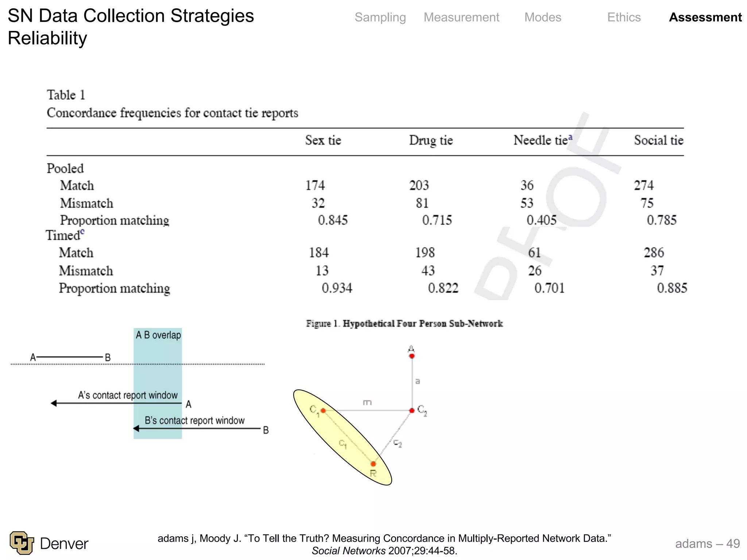The image size is (747, 560).
Task: Click the Timed footnote superscript c
Action: pyautogui.click(x=82, y=232)
